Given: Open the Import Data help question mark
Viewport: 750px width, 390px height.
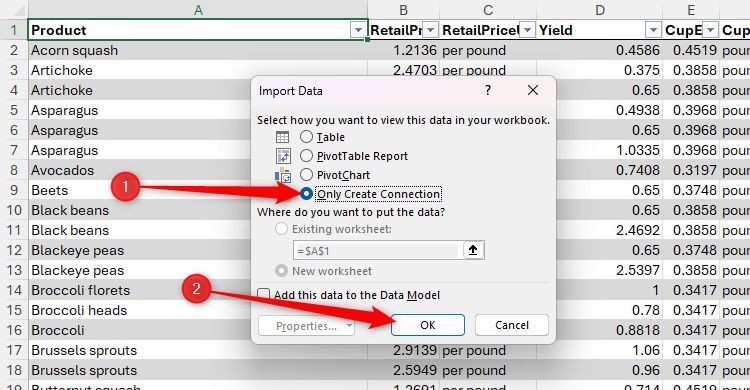Looking at the screenshot, I should click(x=487, y=90).
